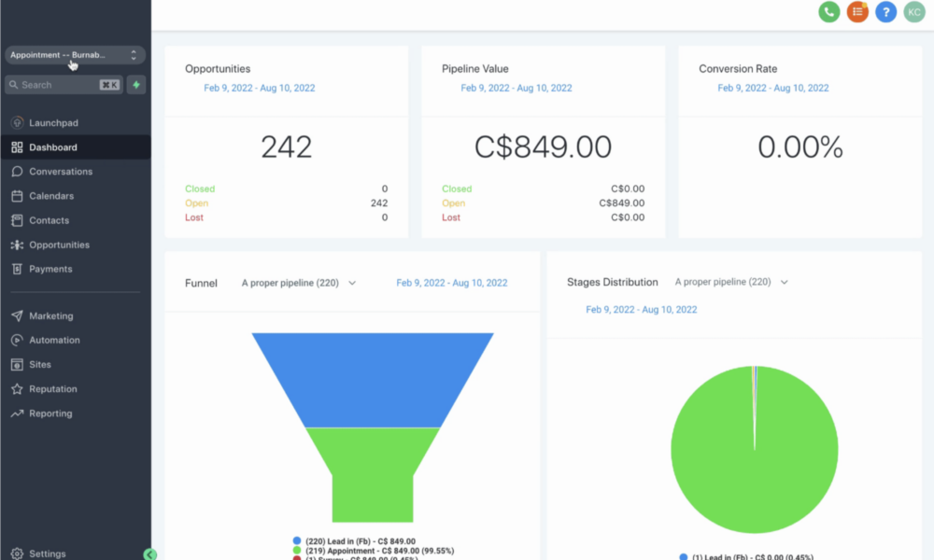Screen dimensions: 934x560
Task: Collapse the sidebar with green arrow
Action: tap(149, 554)
